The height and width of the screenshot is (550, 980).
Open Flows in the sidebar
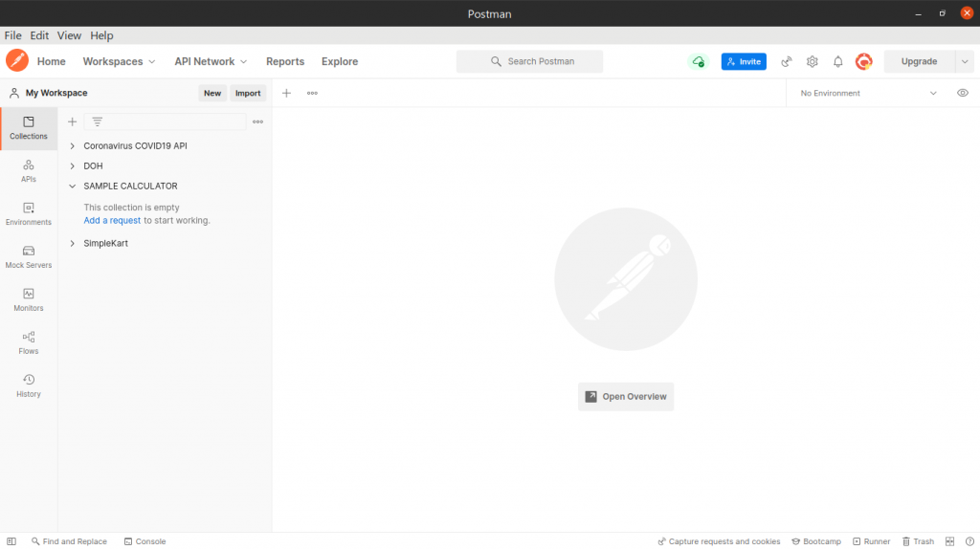point(29,343)
